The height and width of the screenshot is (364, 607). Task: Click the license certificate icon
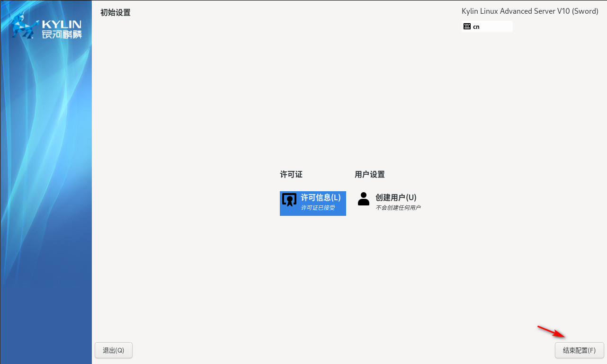click(289, 200)
